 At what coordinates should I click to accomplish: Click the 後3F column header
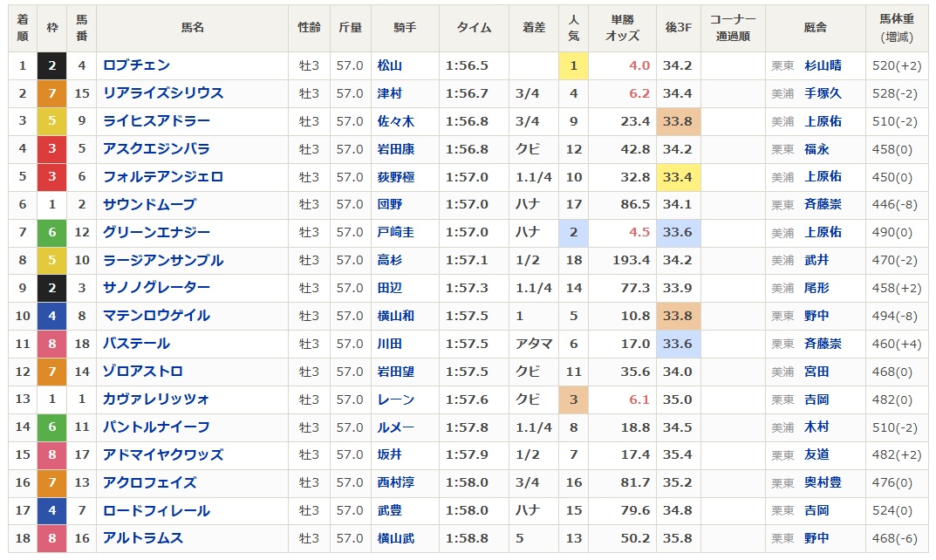point(678,28)
